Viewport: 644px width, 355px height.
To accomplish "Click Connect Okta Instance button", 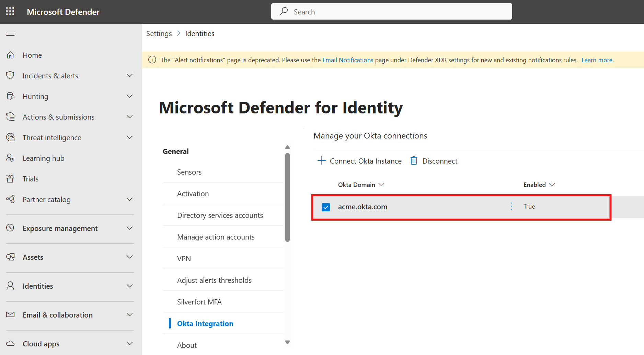I will (x=359, y=161).
